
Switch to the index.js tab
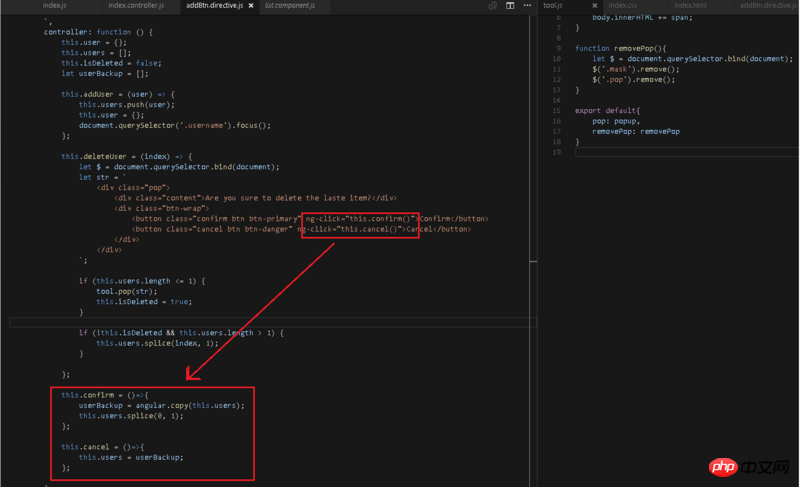tap(55, 6)
